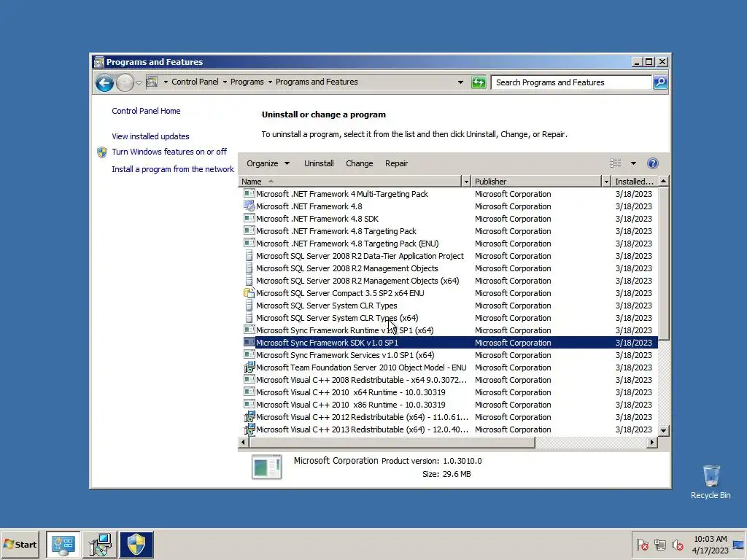The height and width of the screenshot is (560, 747).
Task: Click the vertical scrollbar up arrow
Action: click(x=663, y=181)
